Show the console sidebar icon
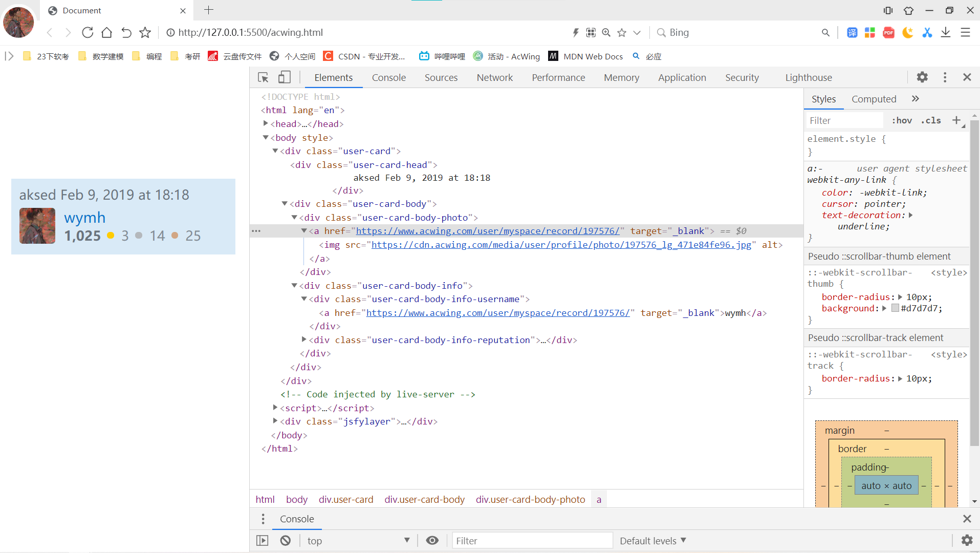980x553 pixels. pos(262,541)
